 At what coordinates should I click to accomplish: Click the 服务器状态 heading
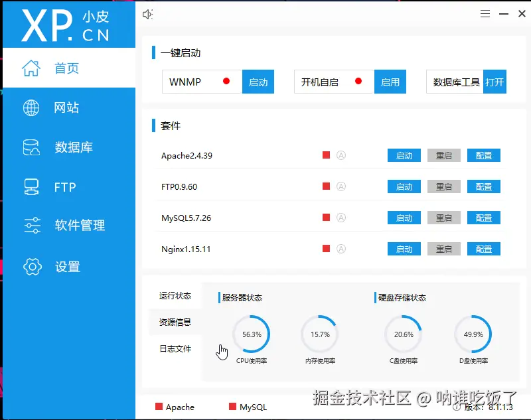pyautogui.click(x=242, y=298)
